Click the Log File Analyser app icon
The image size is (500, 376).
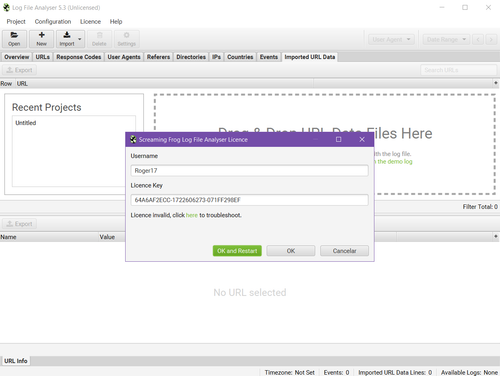coord(6,7)
